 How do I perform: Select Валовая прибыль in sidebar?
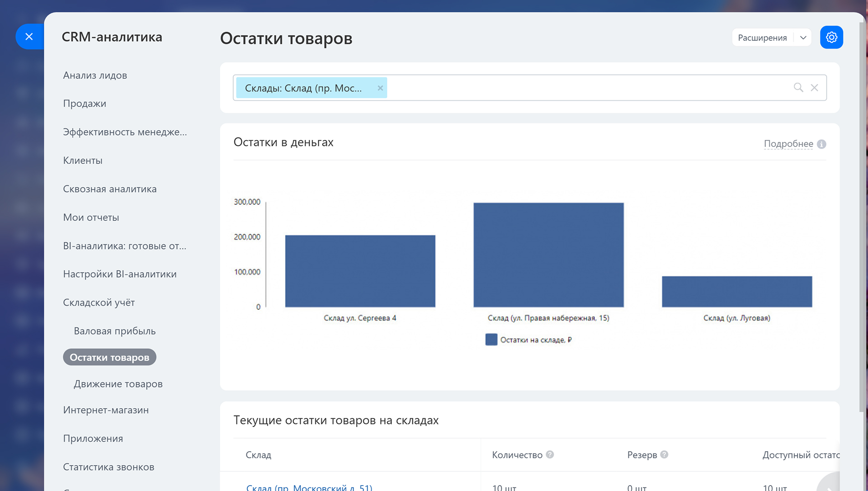(115, 331)
